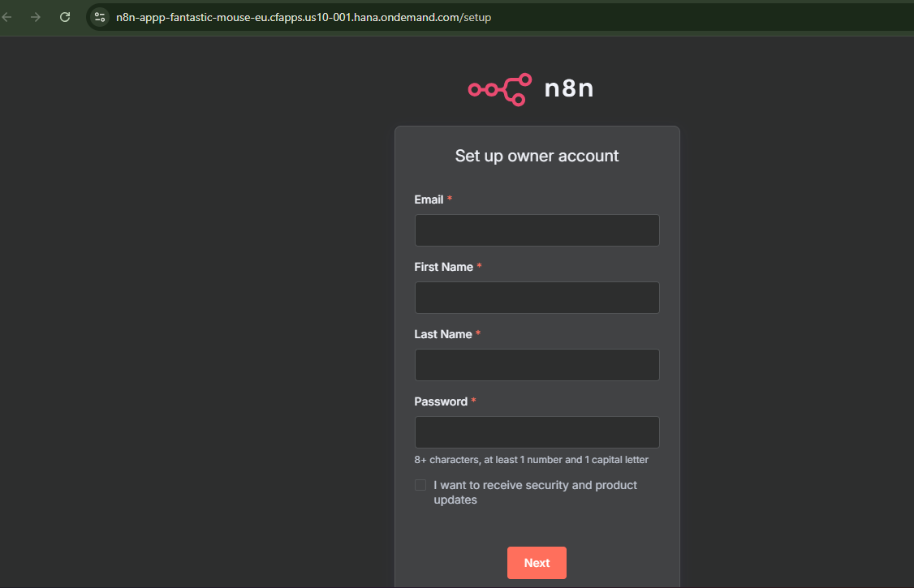Click the Next button

pos(537,562)
